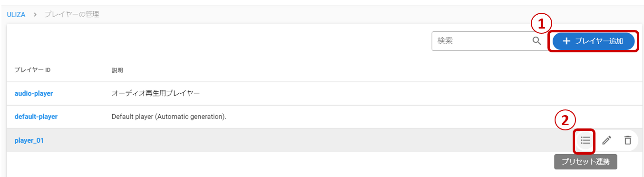Add a new player with プレイヤー追加
The image size is (644, 177).
point(593,41)
